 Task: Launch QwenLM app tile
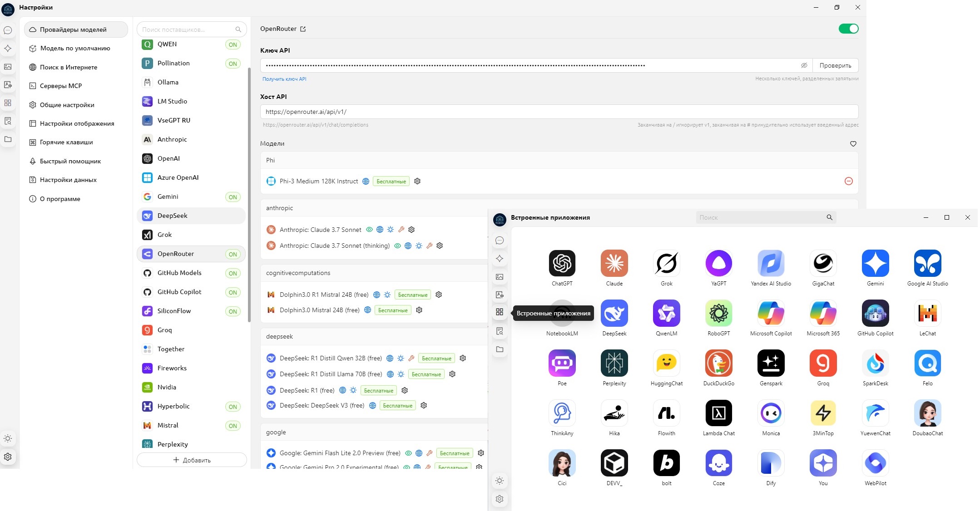tap(666, 313)
